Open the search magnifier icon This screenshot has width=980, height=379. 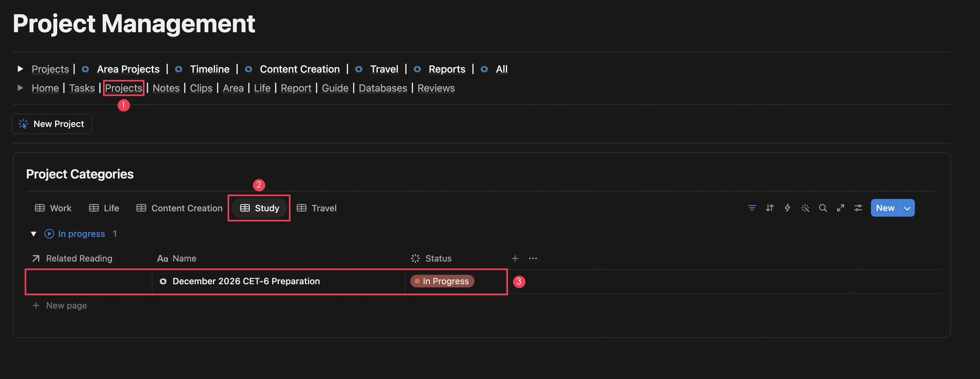click(x=823, y=208)
